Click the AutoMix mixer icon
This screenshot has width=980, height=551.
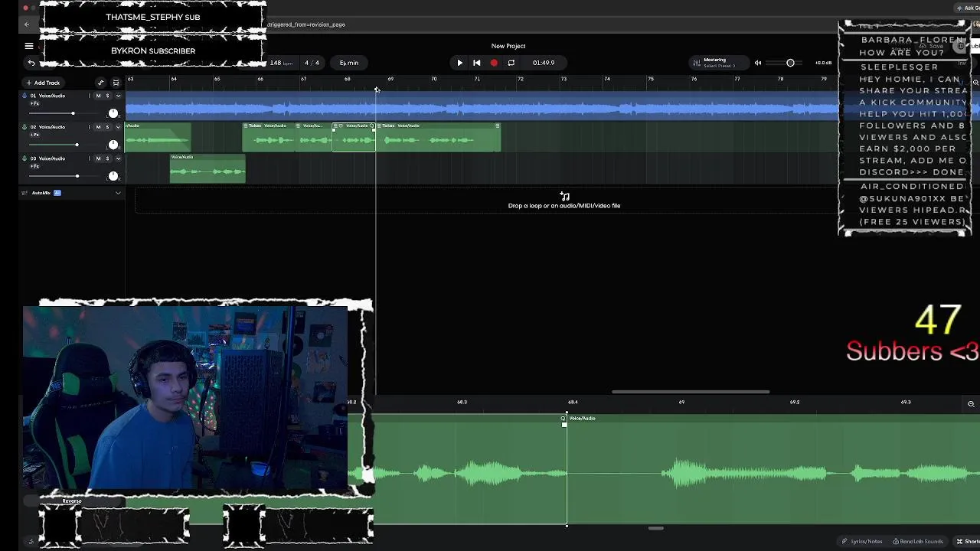tap(24, 193)
